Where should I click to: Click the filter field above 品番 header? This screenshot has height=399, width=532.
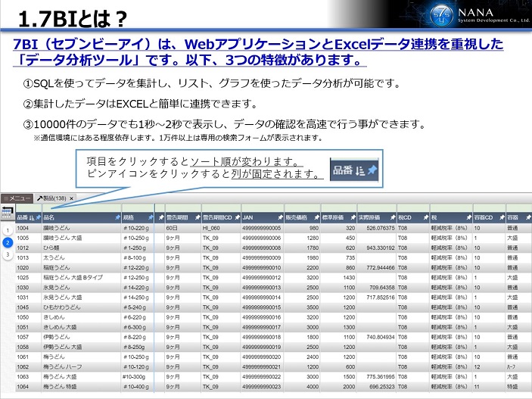point(29,207)
